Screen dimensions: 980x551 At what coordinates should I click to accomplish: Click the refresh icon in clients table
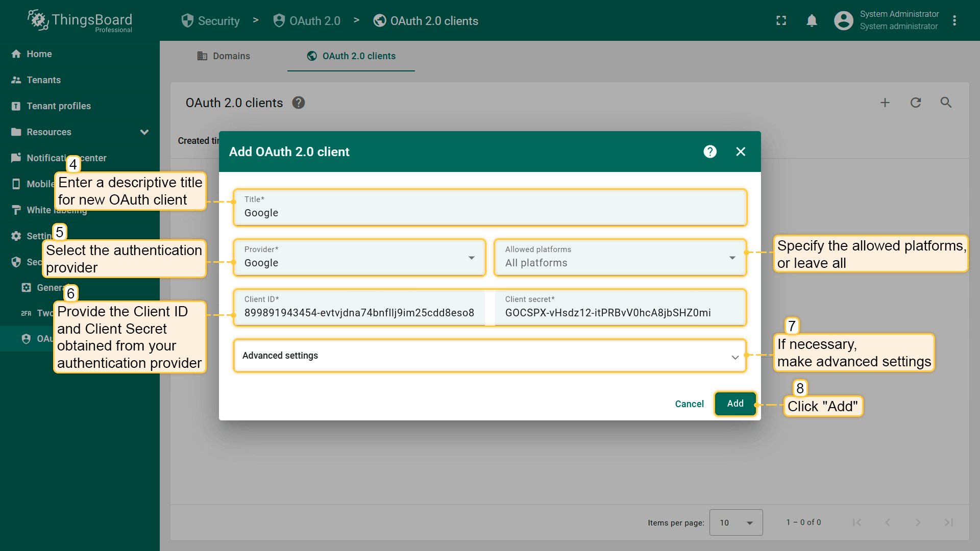[x=916, y=103]
